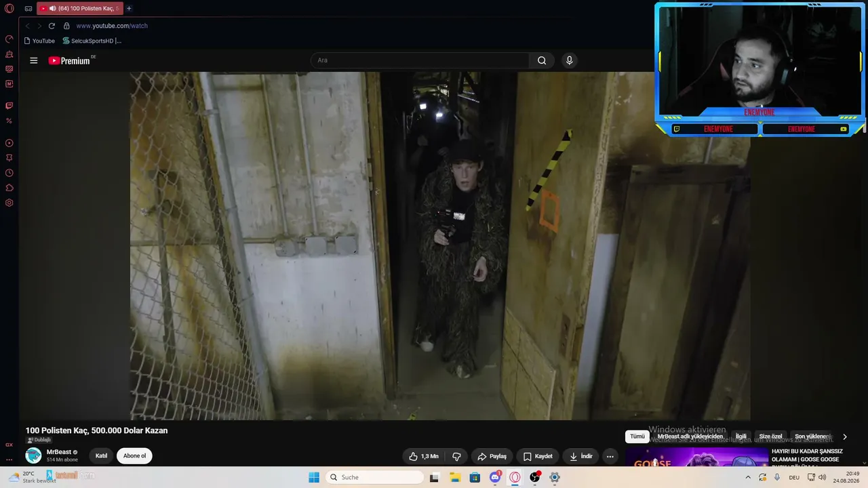Image resolution: width=868 pixels, height=488 pixels.
Task: Click the YouTube search magnifier button
Action: pos(542,60)
